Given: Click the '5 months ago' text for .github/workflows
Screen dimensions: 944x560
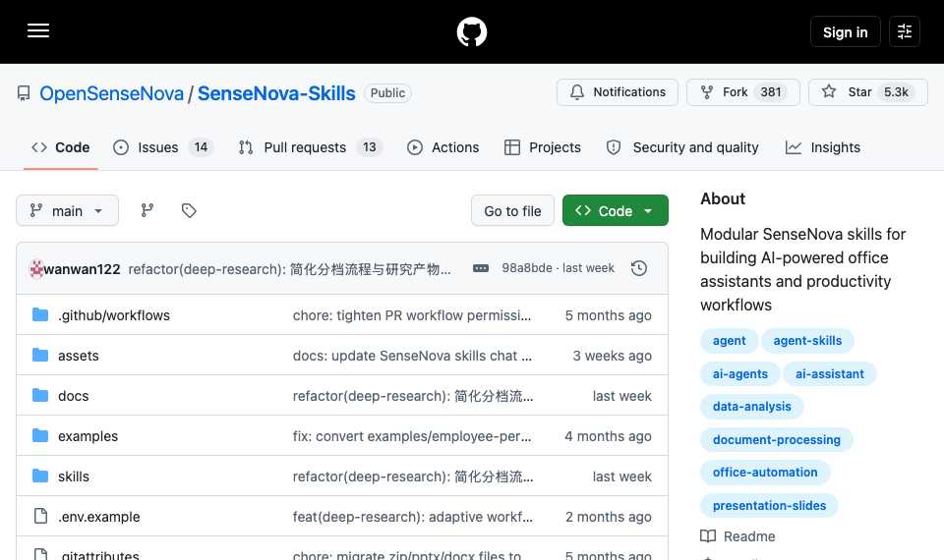Looking at the screenshot, I should coord(608,315).
